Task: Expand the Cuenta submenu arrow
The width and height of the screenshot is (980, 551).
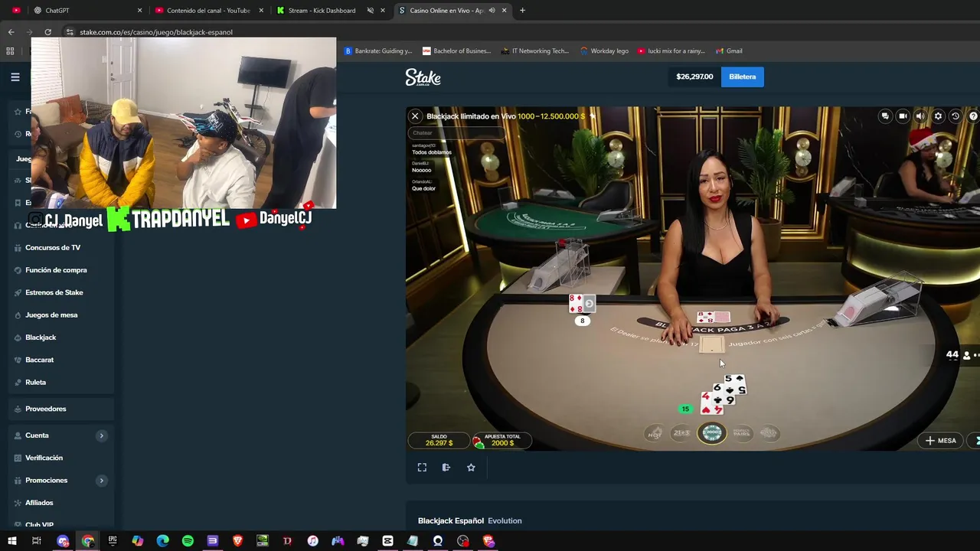Action: click(101, 435)
